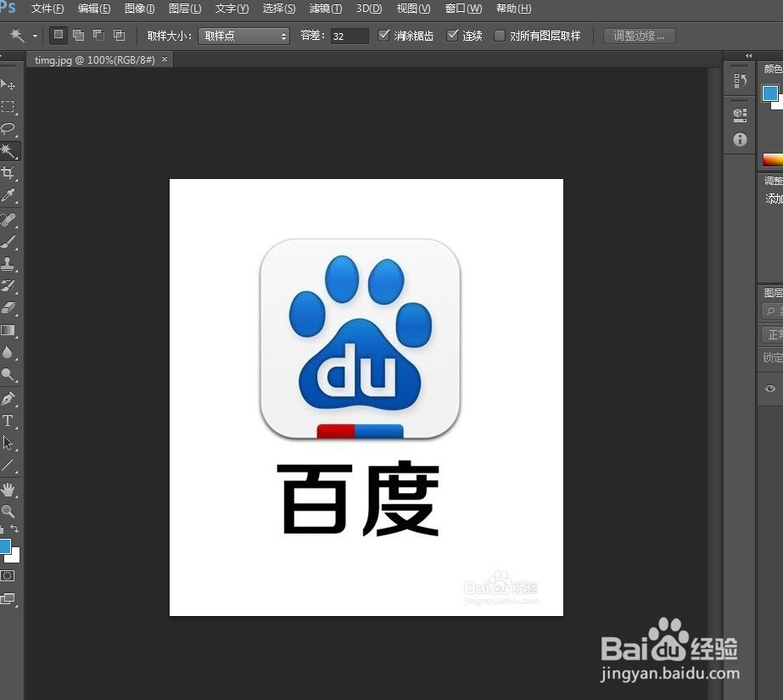Choose Add to selection mode
783x700 pixels.
(x=78, y=35)
